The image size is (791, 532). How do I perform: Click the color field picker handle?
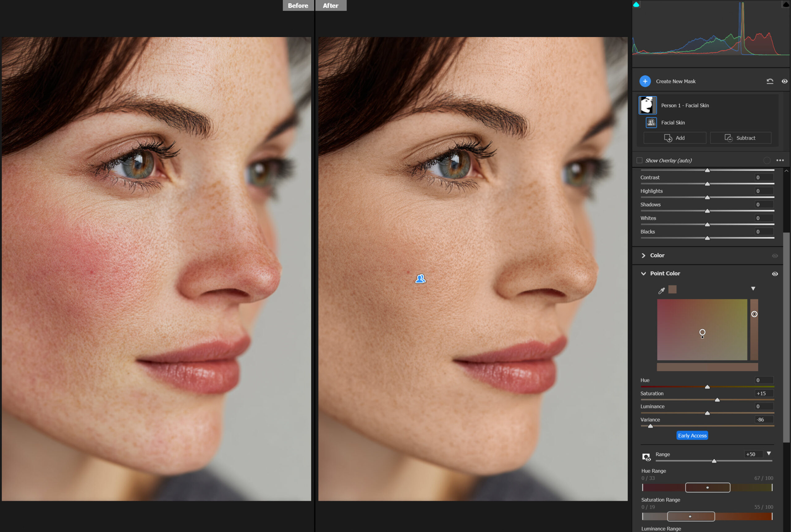click(x=702, y=332)
